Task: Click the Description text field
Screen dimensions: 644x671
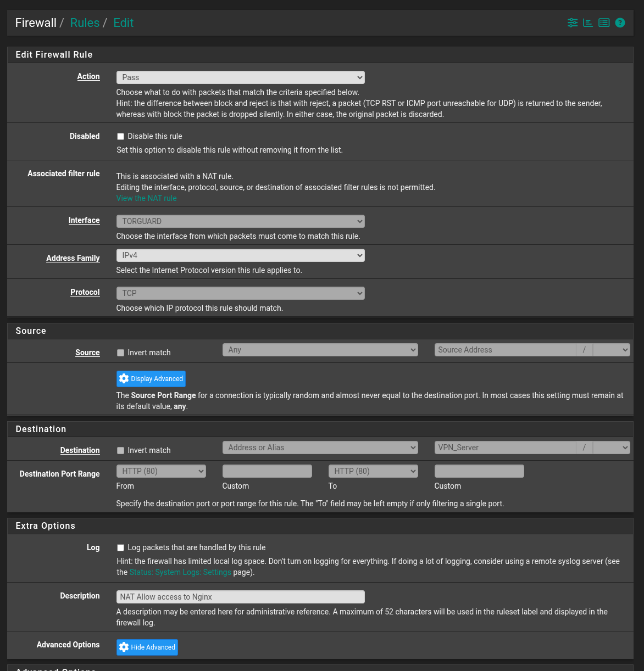Action: [x=240, y=597]
